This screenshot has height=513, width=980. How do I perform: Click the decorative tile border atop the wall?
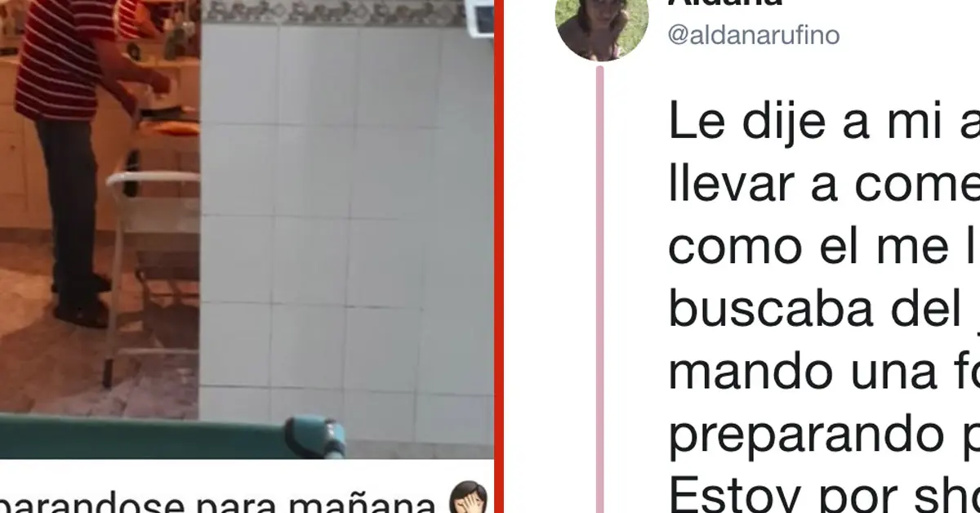pyautogui.click(x=335, y=11)
